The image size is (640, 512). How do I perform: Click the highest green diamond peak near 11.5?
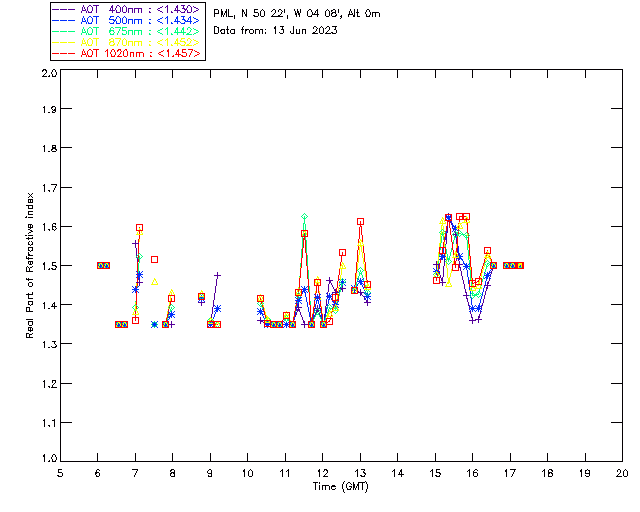(x=304, y=216)
